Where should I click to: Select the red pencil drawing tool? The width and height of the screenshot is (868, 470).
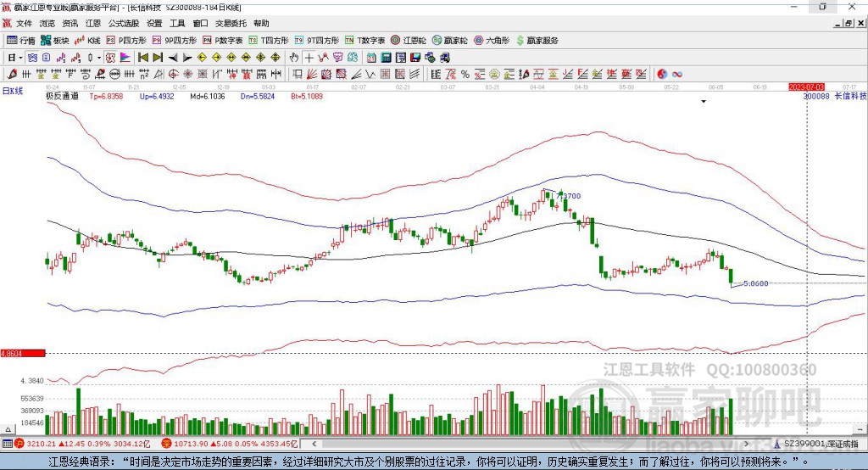click(x=12, y=75)
